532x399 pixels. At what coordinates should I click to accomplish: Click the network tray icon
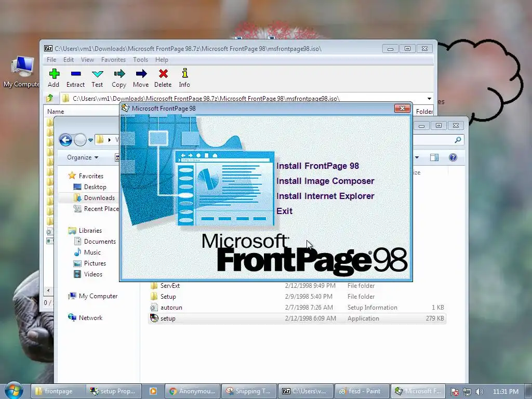[467, 392]
